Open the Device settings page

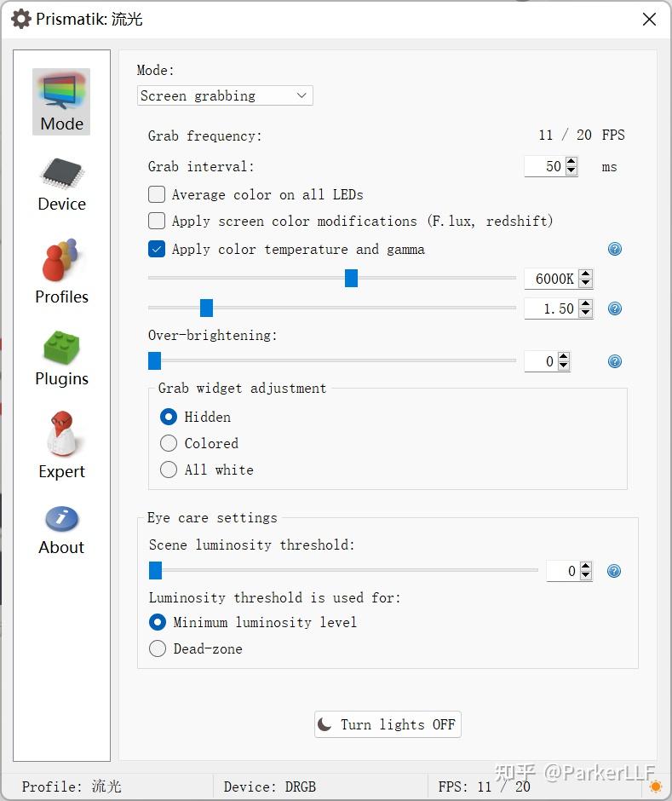[x=61, y=184]
